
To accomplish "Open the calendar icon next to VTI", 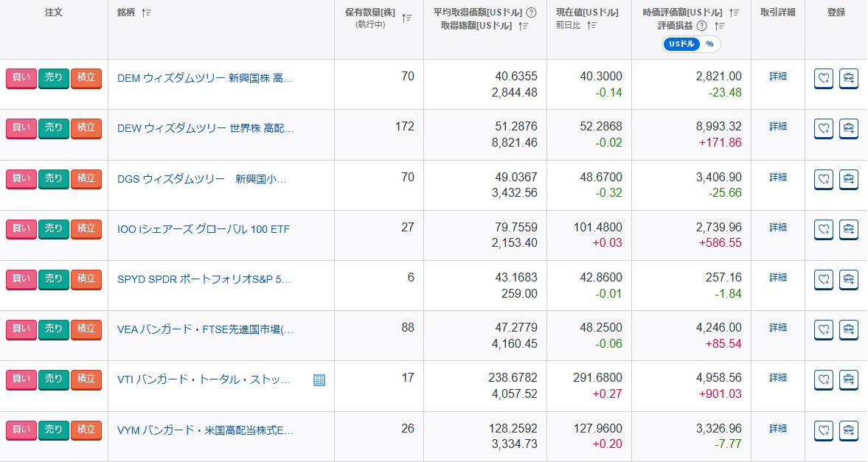I will point(319,380).
